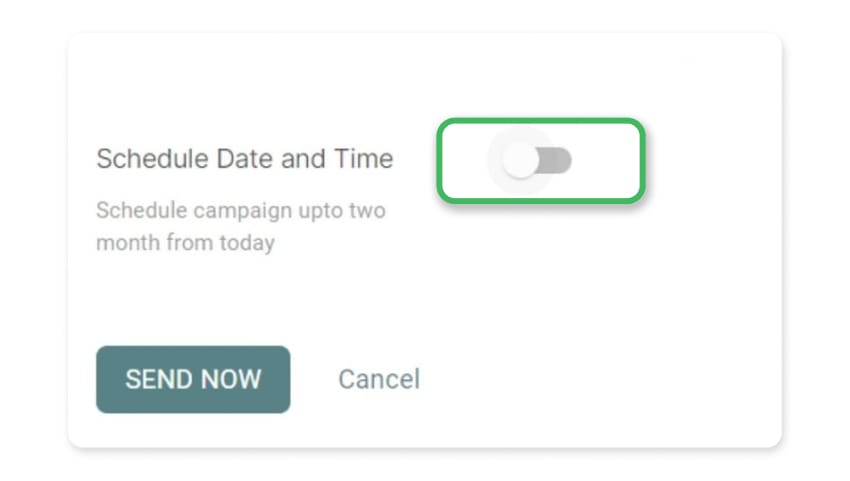Click the 'month from today' text line
850x481 pixels.
coord(185,242)
